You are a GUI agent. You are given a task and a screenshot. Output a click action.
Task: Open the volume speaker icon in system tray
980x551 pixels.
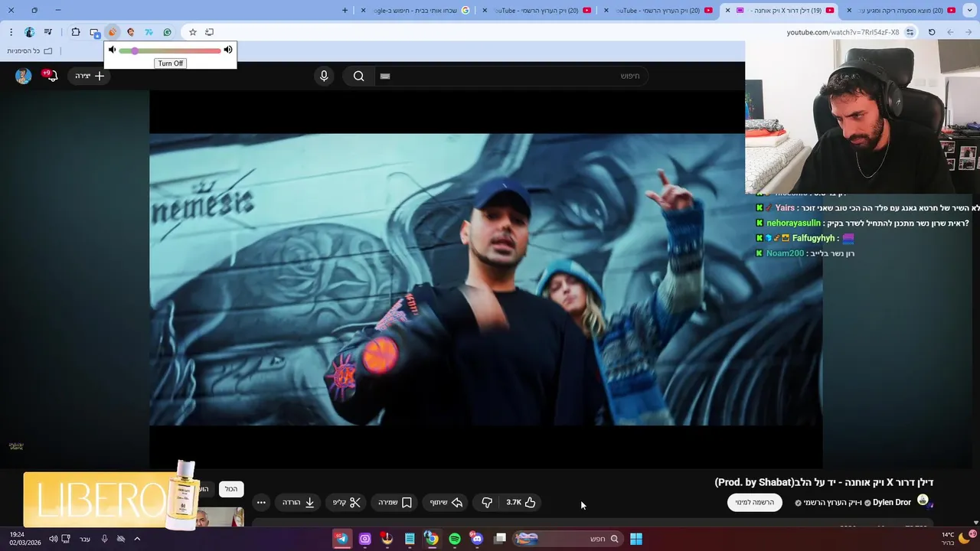click(x=54, y=539)
